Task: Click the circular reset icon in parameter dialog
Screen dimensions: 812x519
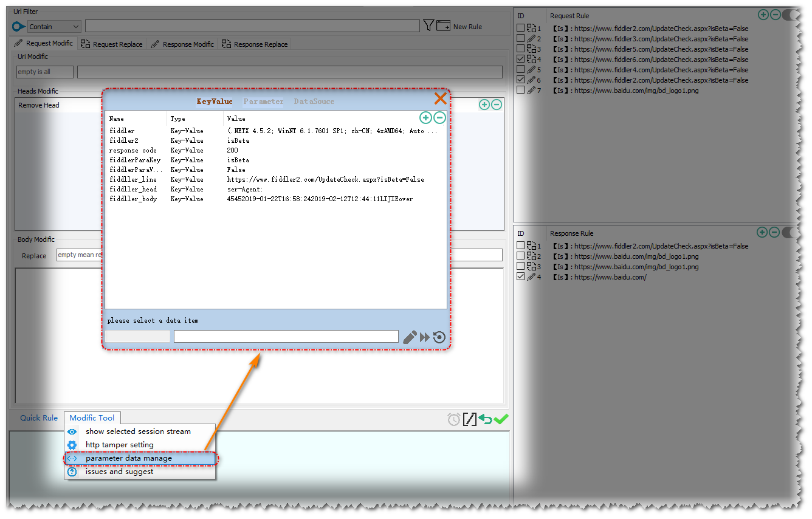Action: click(439, 337)
